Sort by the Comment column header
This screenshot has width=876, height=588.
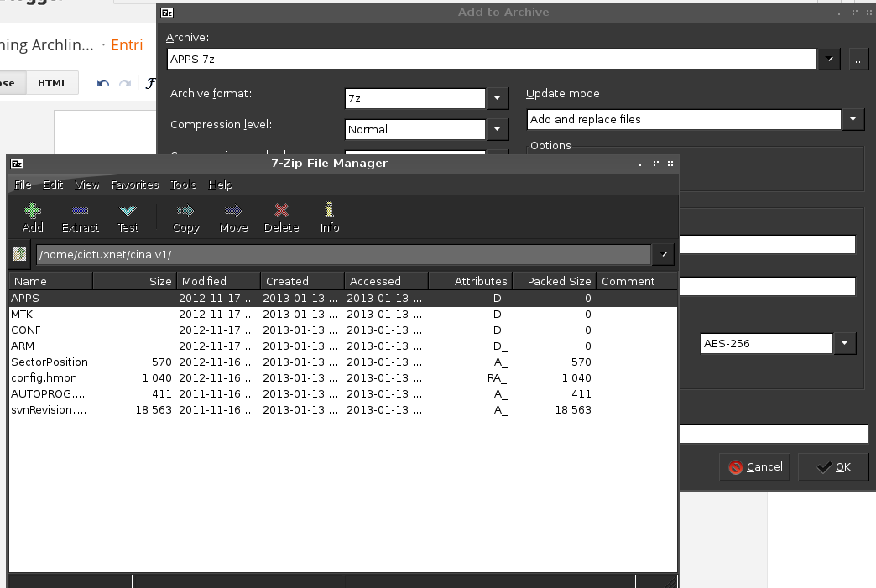[637, 281]
